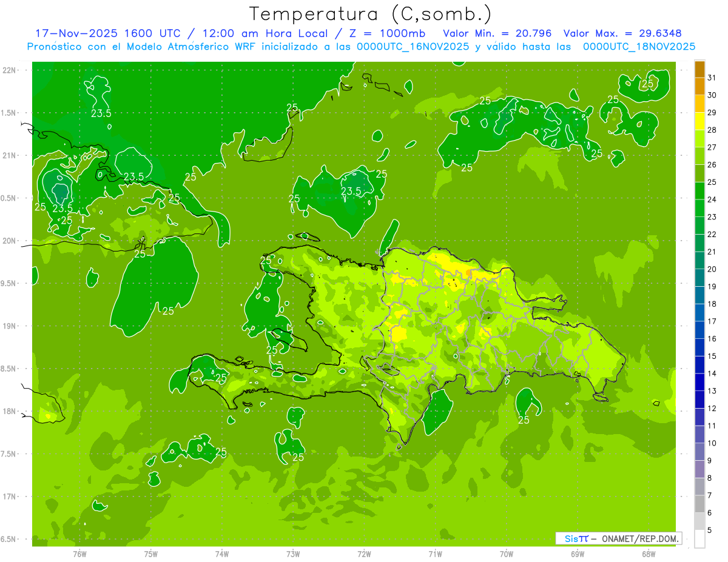Click the 18N latitude axis label
Image resolution: width=728 pixels, height=562 pixels.
10,411
